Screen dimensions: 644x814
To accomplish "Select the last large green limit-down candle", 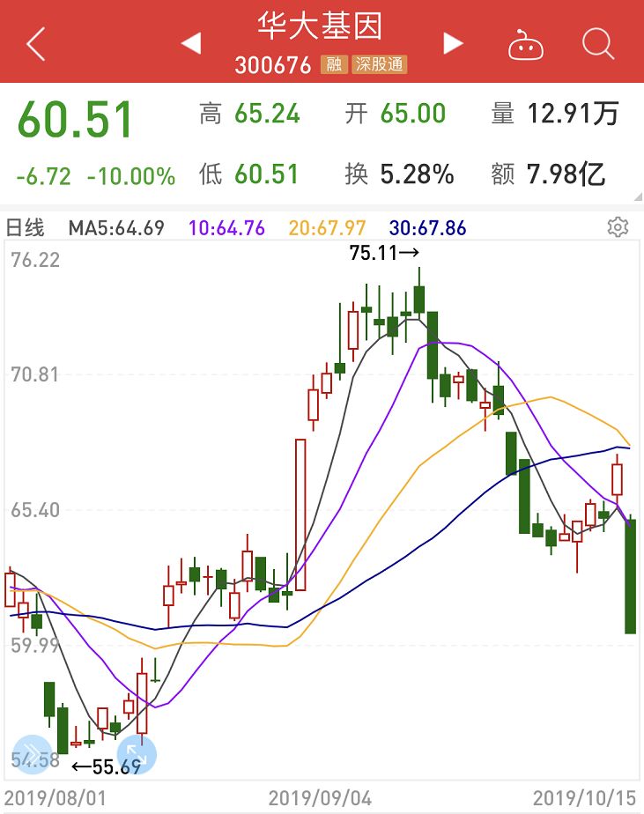I will pyautogui.click(x=630, y=576).
